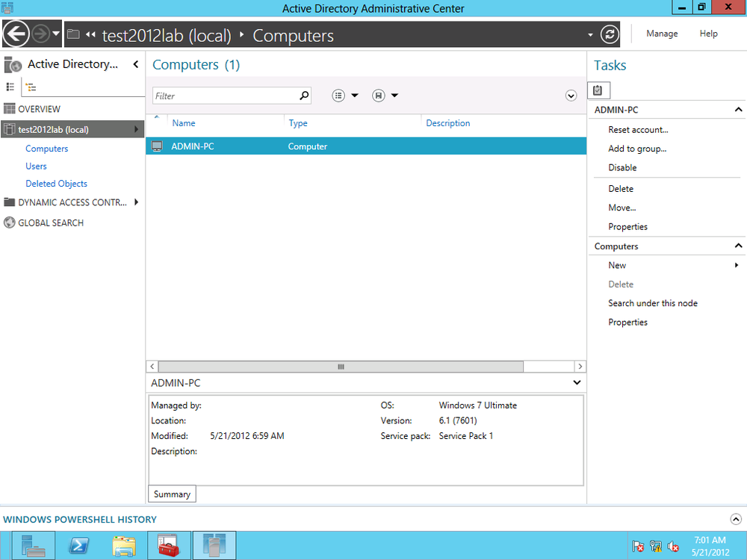Open the address bar dropdown arrow
This screenshot has height=560, width=747.
click(x=590, y=34)
